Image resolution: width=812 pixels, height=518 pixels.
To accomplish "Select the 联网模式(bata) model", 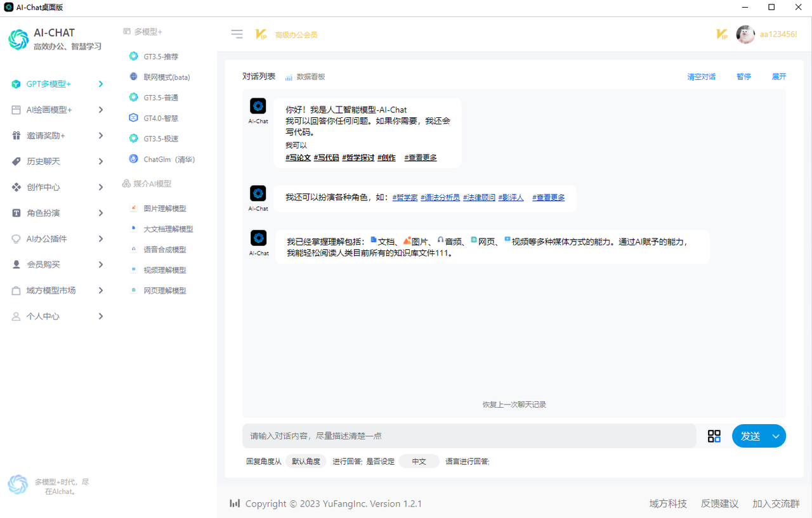I will coord(166,77).
